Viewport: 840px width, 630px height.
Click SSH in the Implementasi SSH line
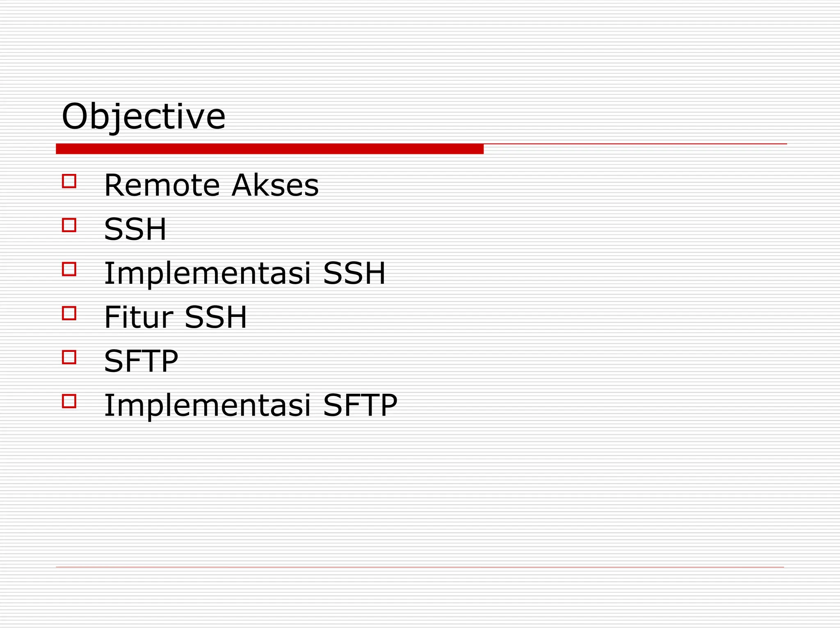click(354, 273)
